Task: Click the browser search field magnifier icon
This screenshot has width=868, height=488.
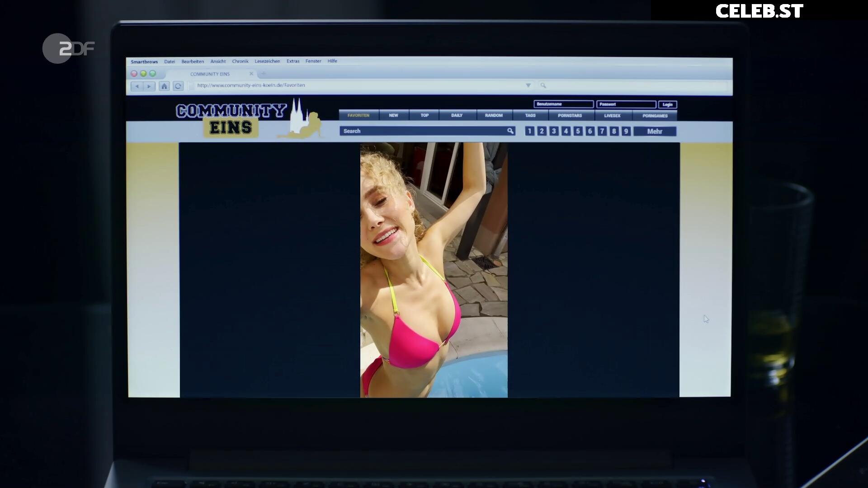Action: [543, 85]
